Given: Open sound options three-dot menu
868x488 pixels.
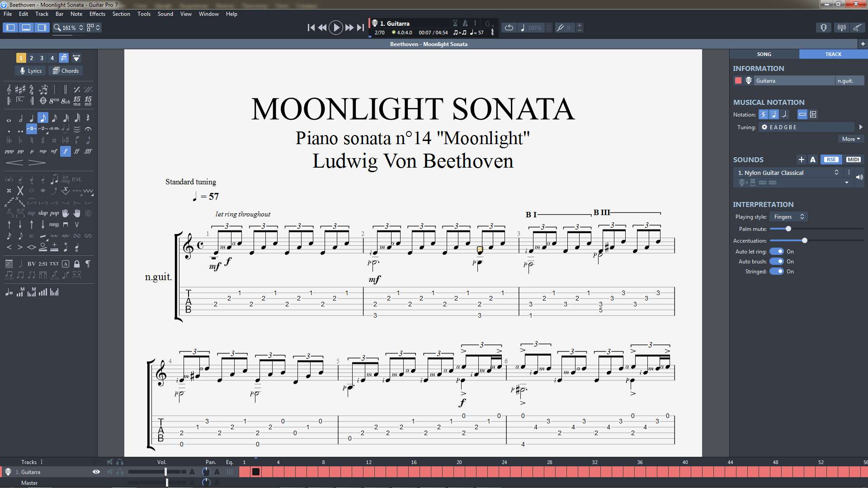Looking at the screenshot, I should click(849, 173).
